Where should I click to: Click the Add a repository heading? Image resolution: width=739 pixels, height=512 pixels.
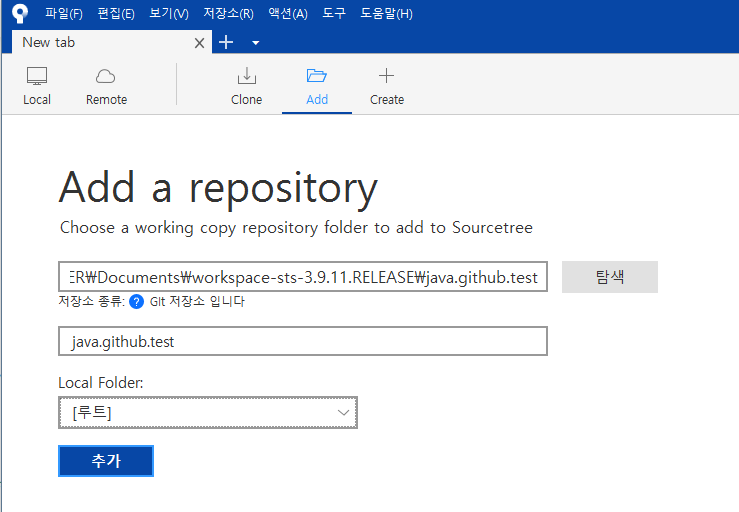click(x=218, y=189)
